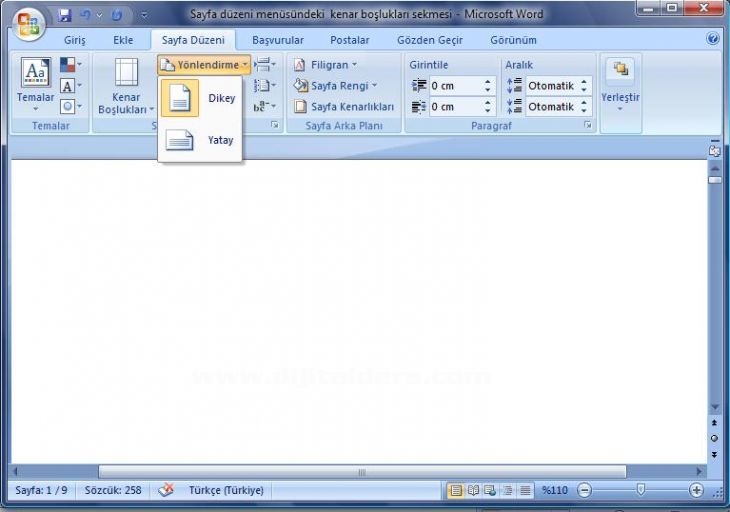The image size is (730, 512).
Task: Switch to Web Layout view
Action: (490, 490)
